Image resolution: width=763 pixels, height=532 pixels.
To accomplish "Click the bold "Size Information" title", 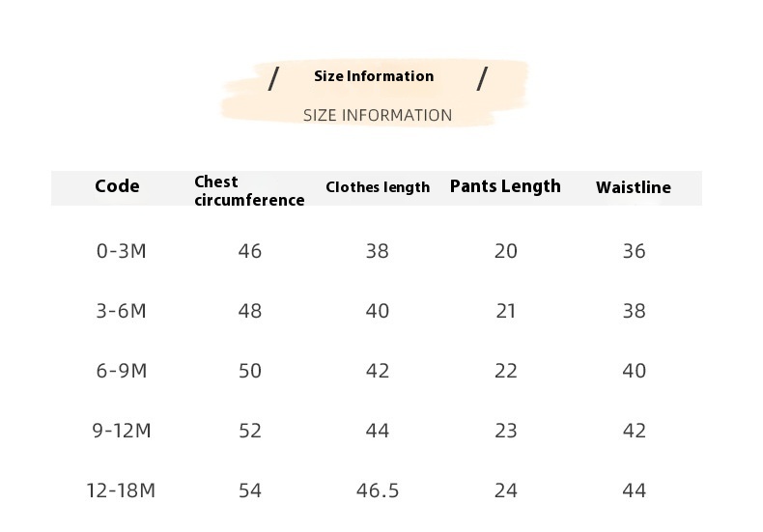I will click(374, 76).
